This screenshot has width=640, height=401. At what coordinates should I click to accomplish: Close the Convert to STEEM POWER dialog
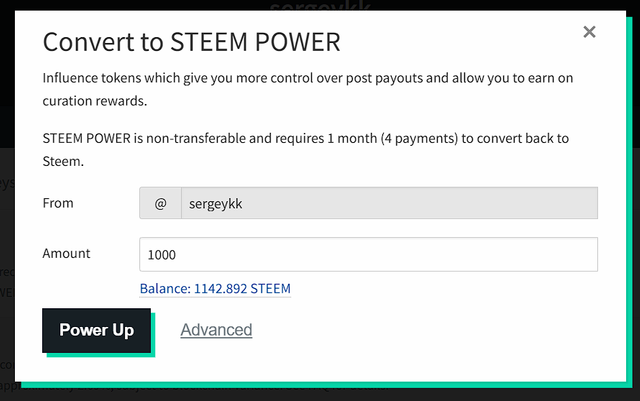[x=589, y=31]
